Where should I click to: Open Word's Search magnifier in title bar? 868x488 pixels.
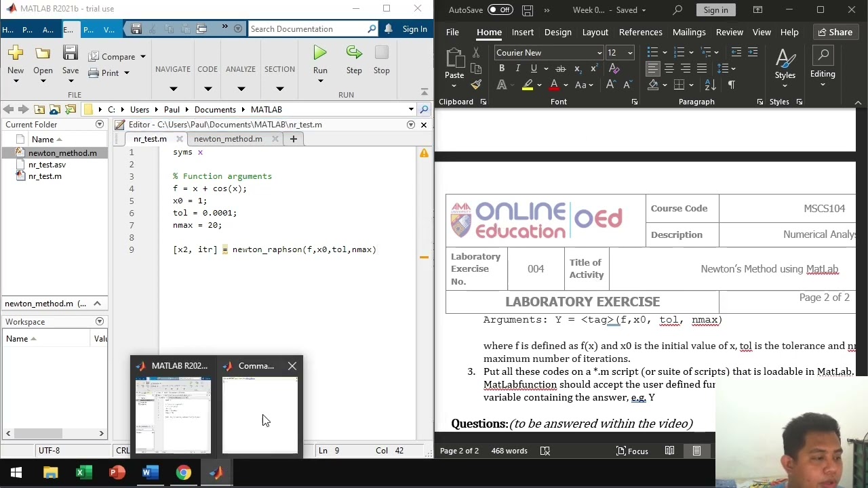[677, 9]
